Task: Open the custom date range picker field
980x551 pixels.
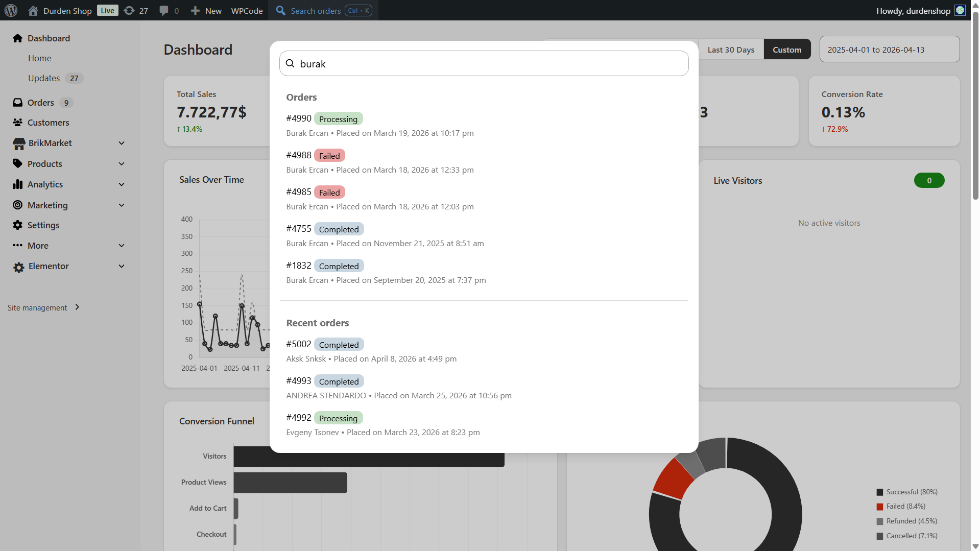Action: tap(890, 50)
